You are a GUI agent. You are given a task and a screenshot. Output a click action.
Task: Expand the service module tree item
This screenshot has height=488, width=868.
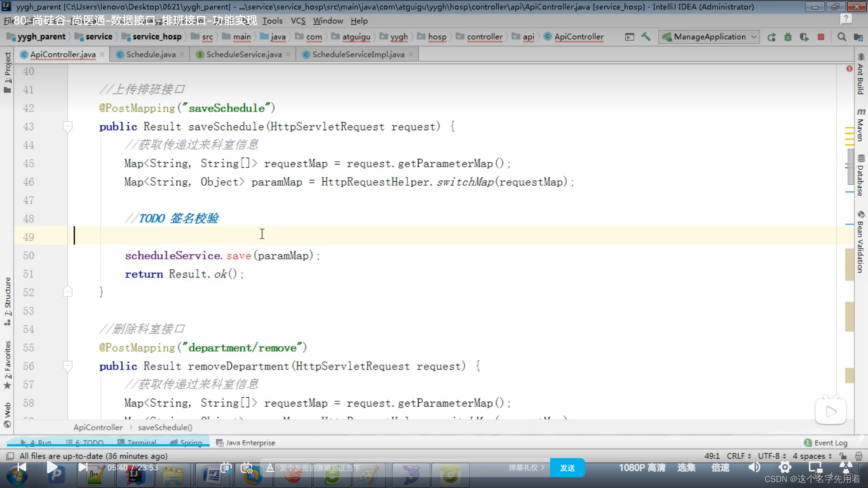pyautogui.click(x=99, y=36)
